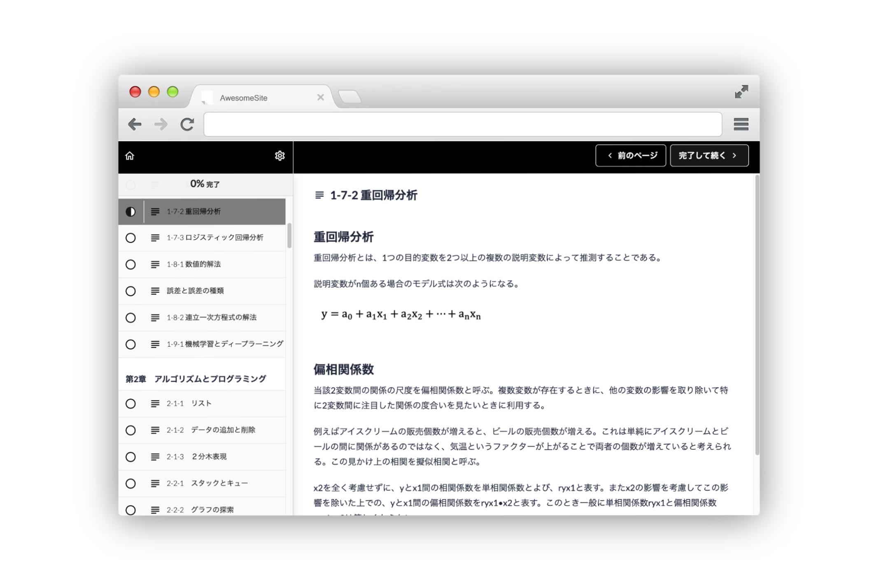Image resolution: width=890 pixels, height=588 pixels.
Task: Go to previous page with 前のページ button
Action: 630,155
